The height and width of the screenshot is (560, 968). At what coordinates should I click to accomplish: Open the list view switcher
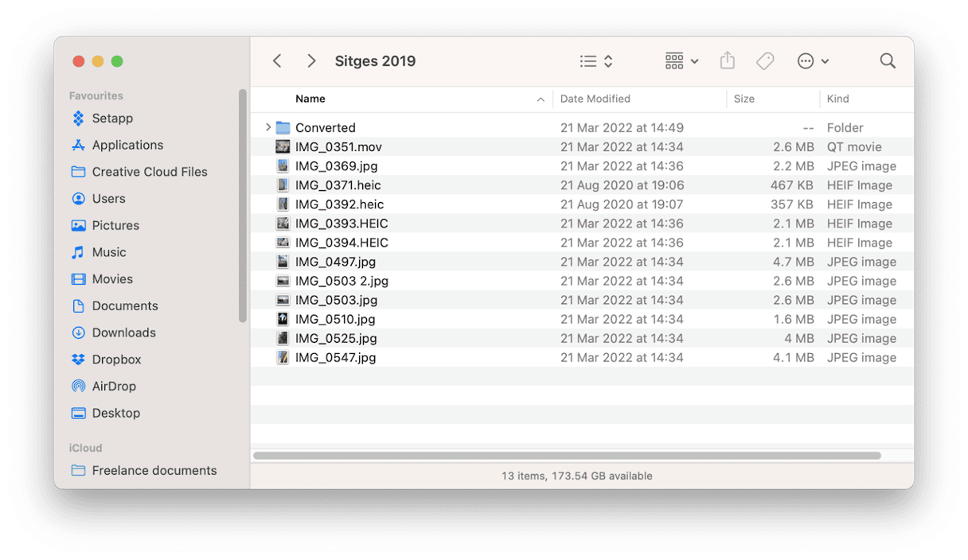(596, 61)
